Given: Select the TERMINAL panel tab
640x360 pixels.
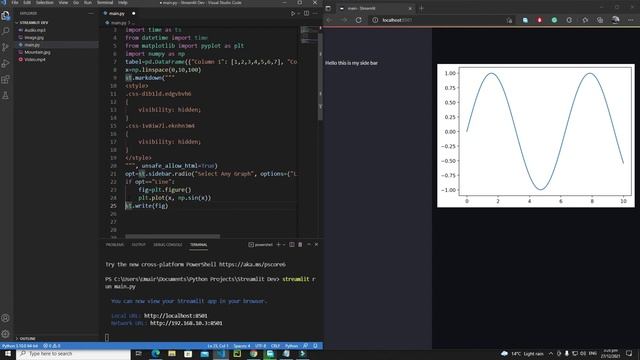Looking at the screenshot, I should (x=198, y=244).
